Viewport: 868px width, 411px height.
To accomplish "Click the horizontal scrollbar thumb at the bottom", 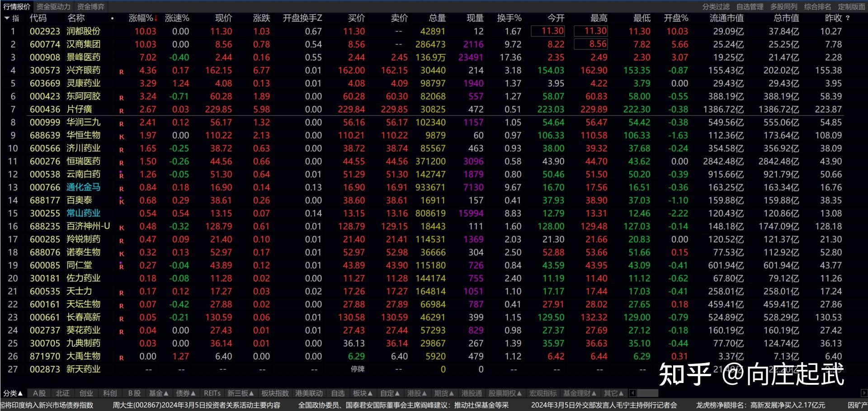I will 647,393.
